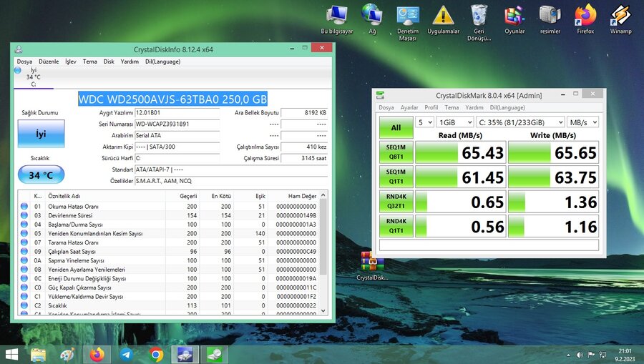The height and width of the screenshot is (364, 644).
Task: Run the RND4K Q32T1 test
Action: [396, 201]
